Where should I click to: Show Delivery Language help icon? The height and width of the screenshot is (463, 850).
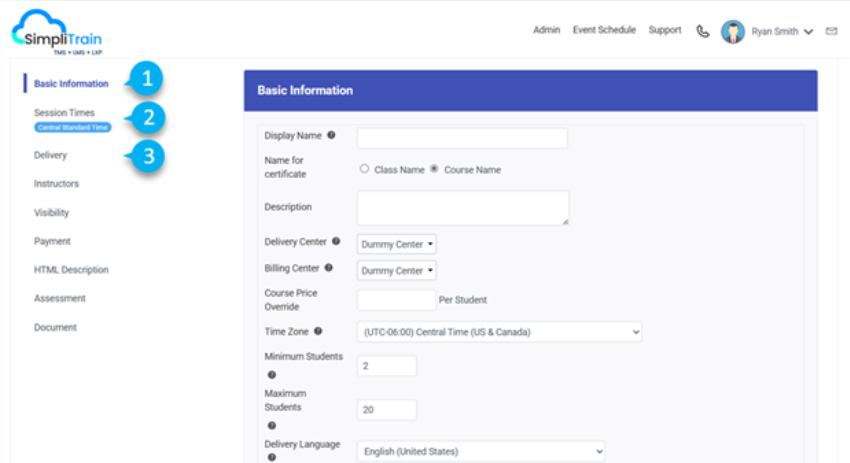(x=272, y=457)
